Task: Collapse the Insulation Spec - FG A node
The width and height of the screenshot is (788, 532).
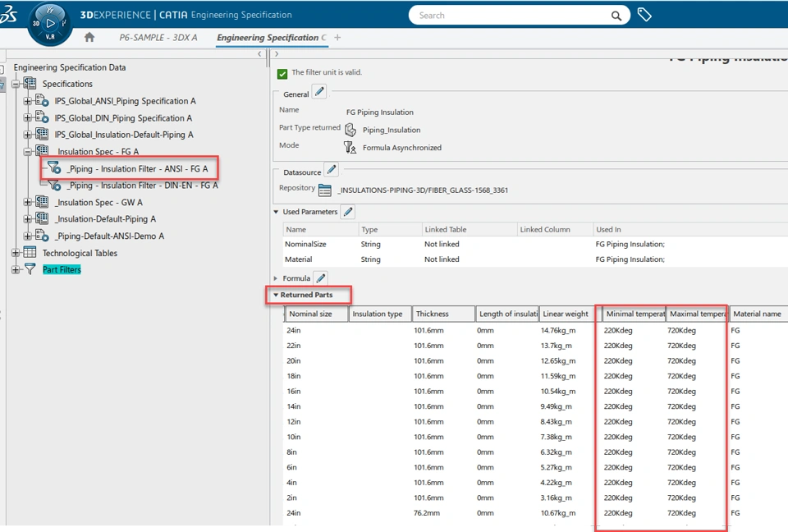Action: coord(28,151)
